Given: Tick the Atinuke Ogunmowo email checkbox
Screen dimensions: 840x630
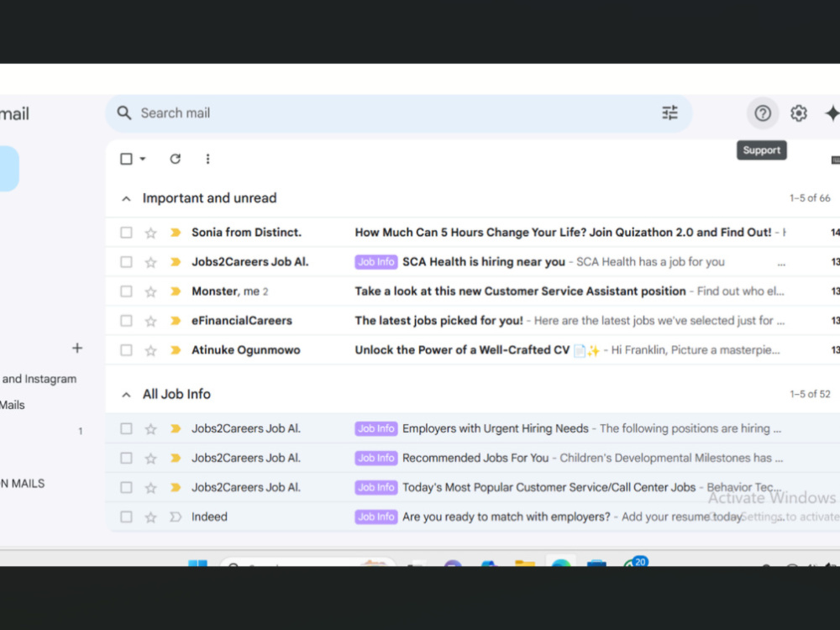Looking at the screenshot, I should (126, 349).
